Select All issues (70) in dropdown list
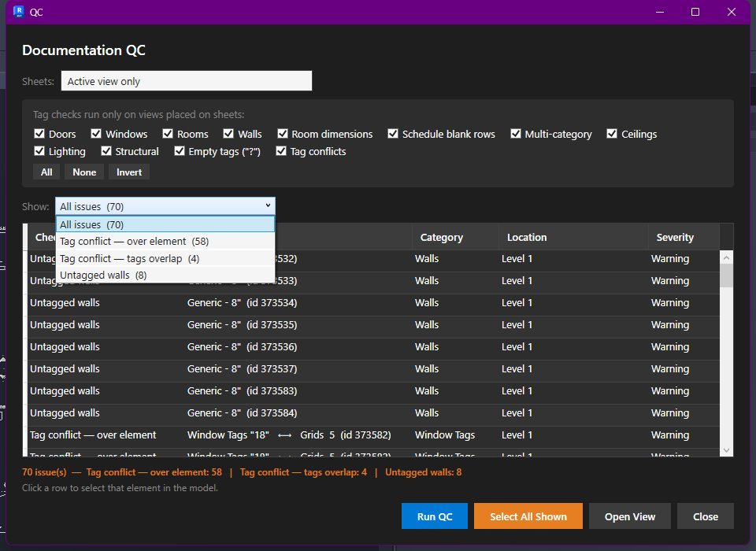 (x=165, y=224)
